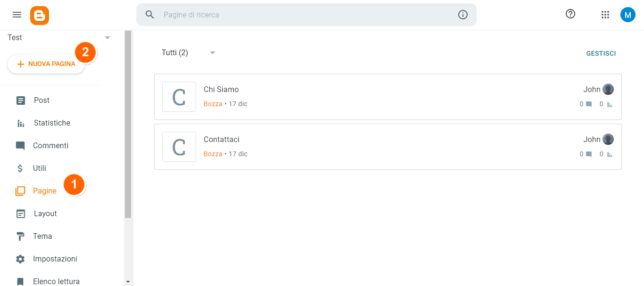Open the Statistiche section icon
Viewport: 644px width, 286px height.
[x=21, y=123]
